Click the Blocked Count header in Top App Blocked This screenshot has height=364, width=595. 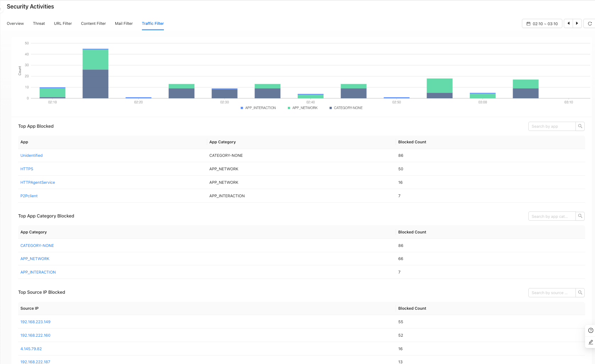412,142
